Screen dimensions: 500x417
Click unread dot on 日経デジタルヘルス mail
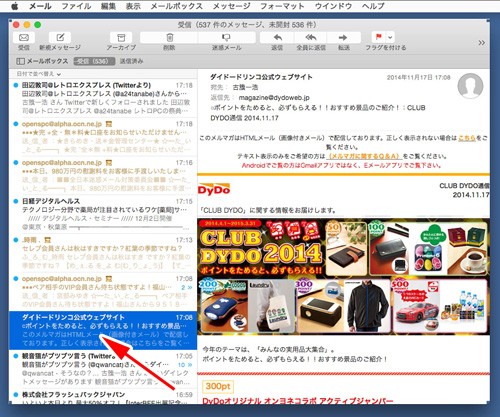coord(16,201)
